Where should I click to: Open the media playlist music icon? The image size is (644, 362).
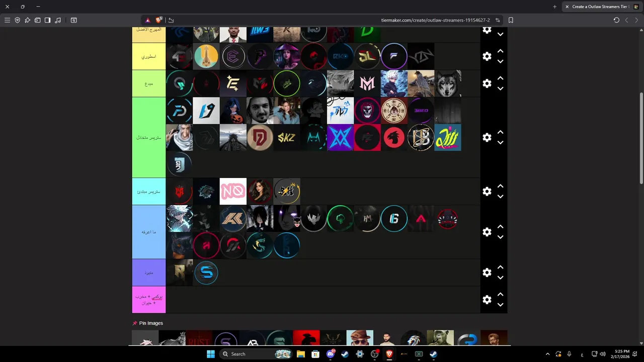pyautogui.click(x=58, y=20)
